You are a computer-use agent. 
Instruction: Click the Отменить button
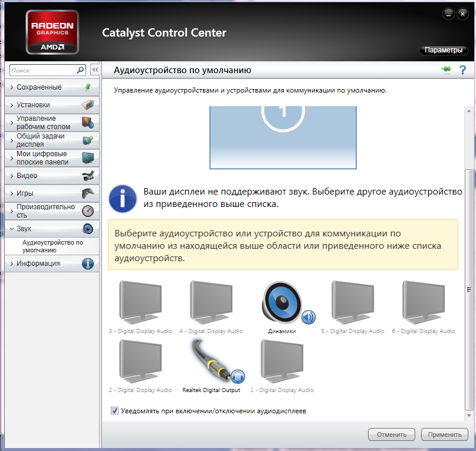pos(391,434)
